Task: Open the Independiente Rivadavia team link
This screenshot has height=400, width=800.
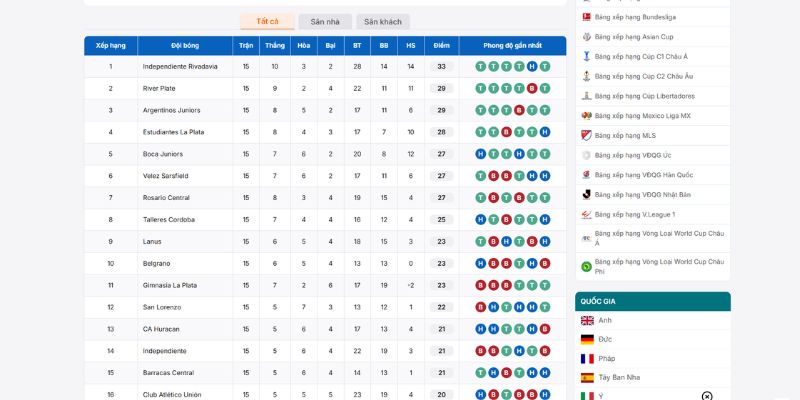Action: 180,66
